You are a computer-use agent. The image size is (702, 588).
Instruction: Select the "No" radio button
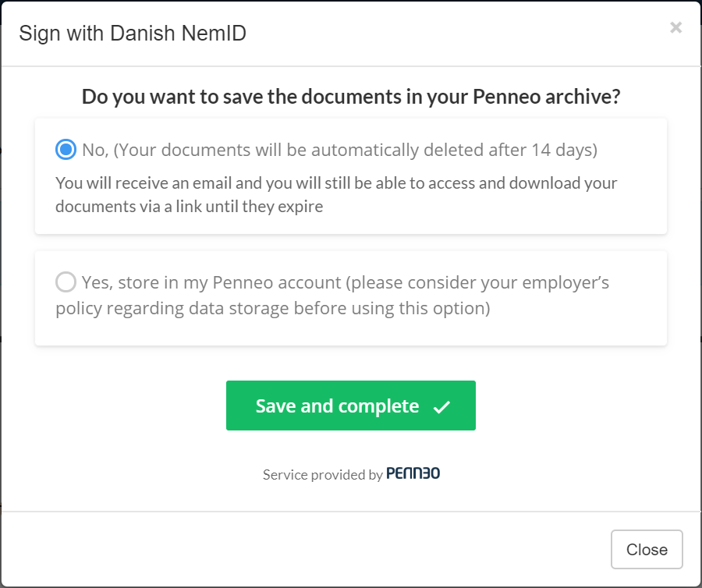point(66,150)
